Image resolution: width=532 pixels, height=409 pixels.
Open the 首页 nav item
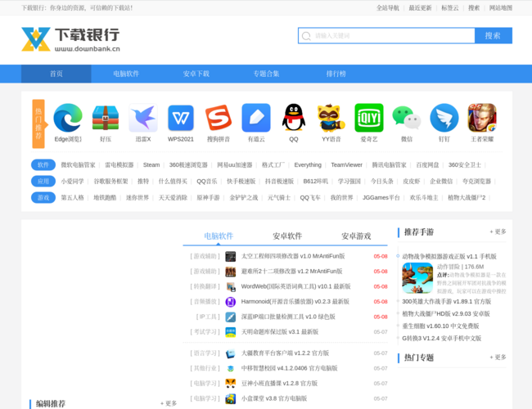pos(56,74)
